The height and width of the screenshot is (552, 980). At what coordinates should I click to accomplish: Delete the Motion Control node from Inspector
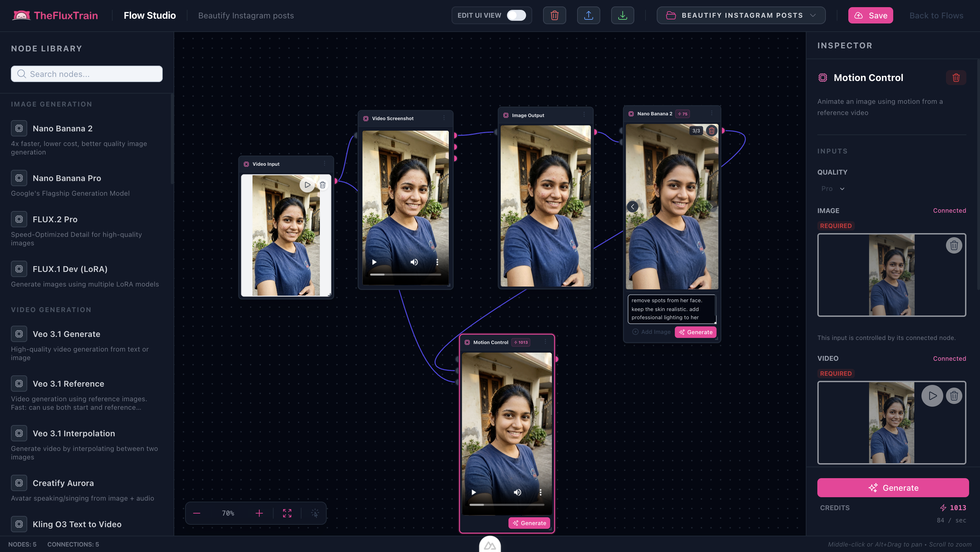click(955, 78)
